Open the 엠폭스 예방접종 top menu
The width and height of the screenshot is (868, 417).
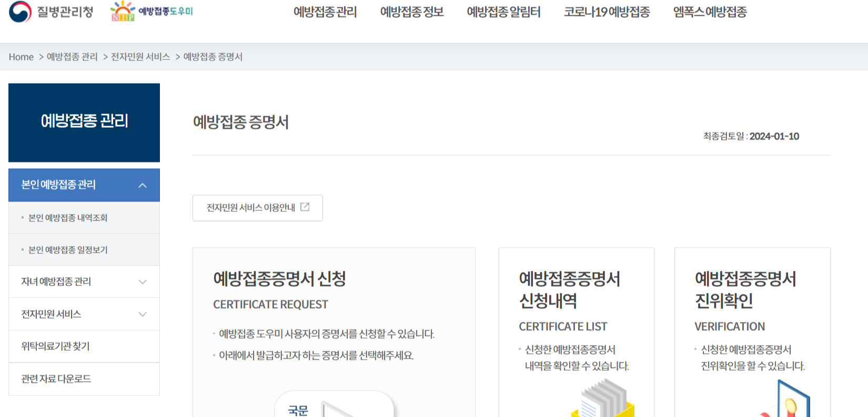[710, 12]
